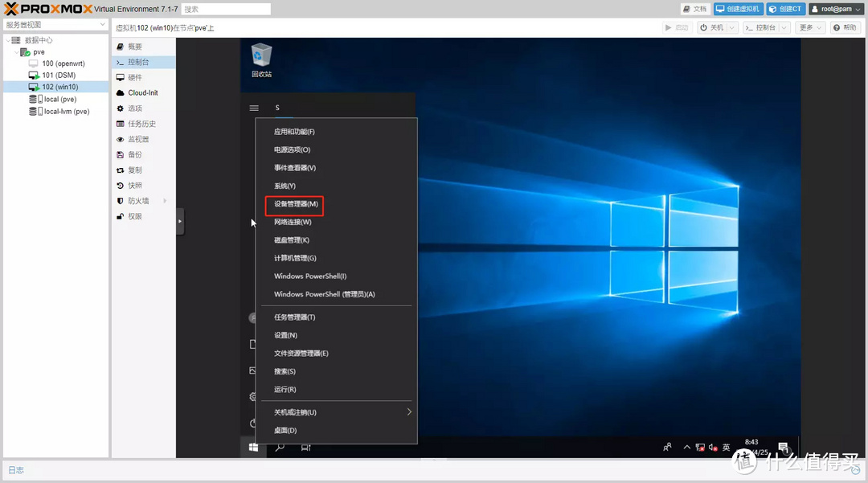Click the 英 input method indicator
868x483 pixels.
pyautogui.click(x=727, y=447)
